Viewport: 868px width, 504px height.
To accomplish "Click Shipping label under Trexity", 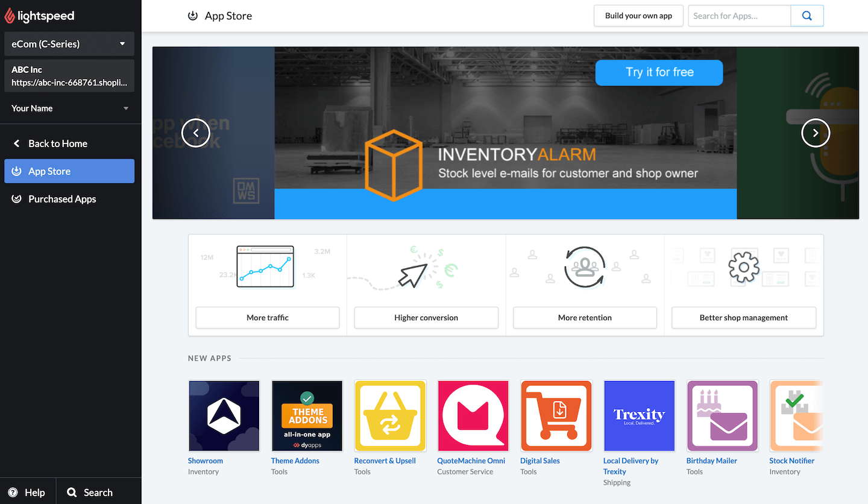I will click(x=617, y=482).
